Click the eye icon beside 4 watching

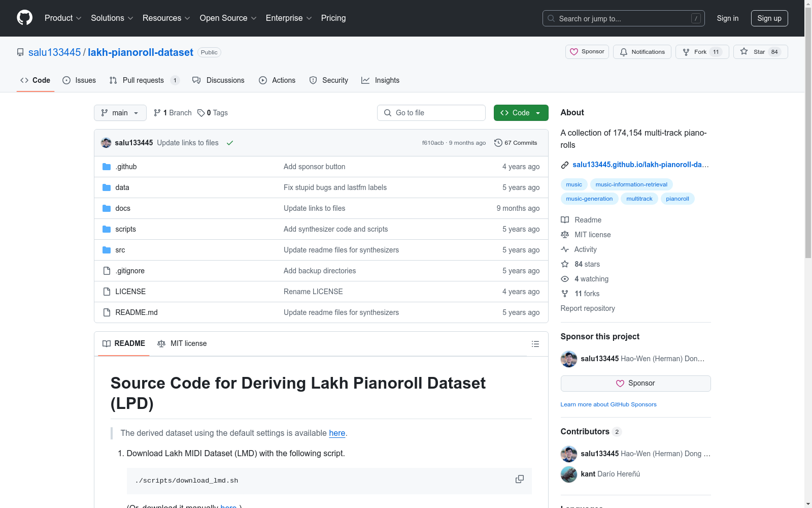(x=565, y=279)
